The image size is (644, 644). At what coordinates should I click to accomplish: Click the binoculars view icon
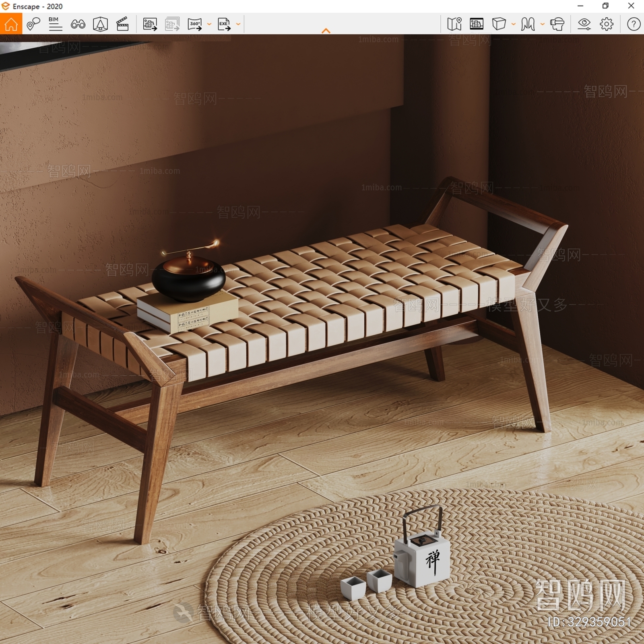tap(78, 25)
